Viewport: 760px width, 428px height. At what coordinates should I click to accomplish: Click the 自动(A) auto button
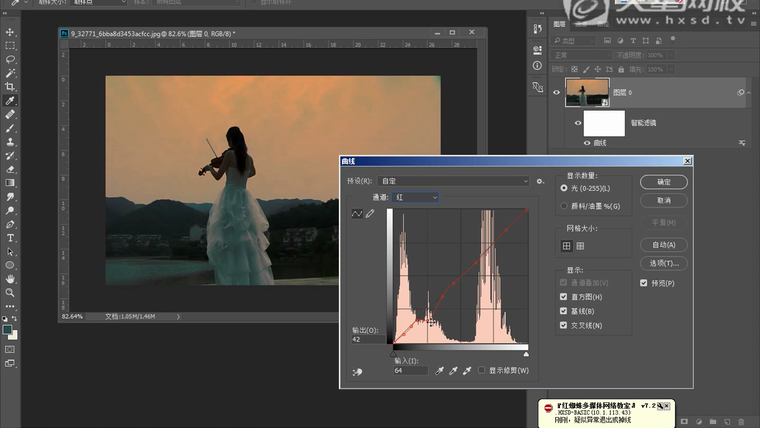[x=664, y=244]
